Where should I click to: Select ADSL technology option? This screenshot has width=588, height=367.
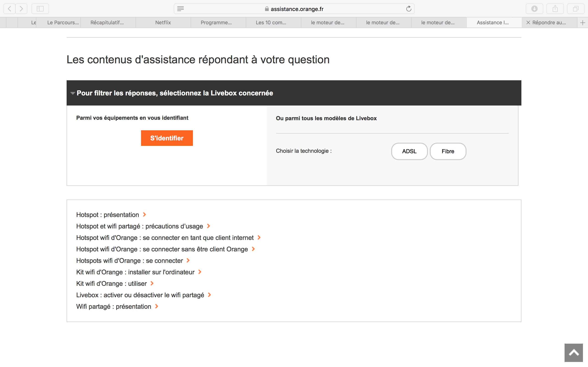coord(409,151)
